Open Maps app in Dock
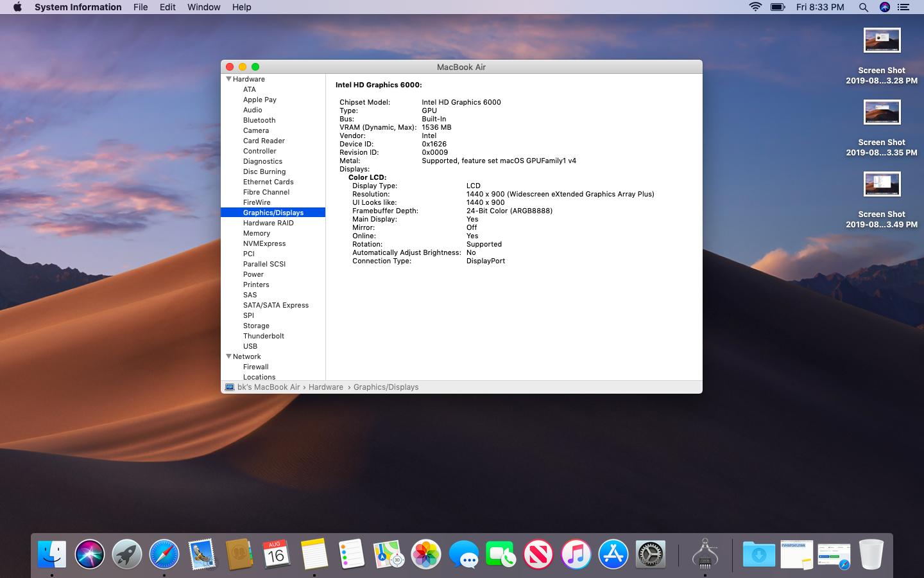The width and height of the screenshot is (924, 578). tap(388, 554)
